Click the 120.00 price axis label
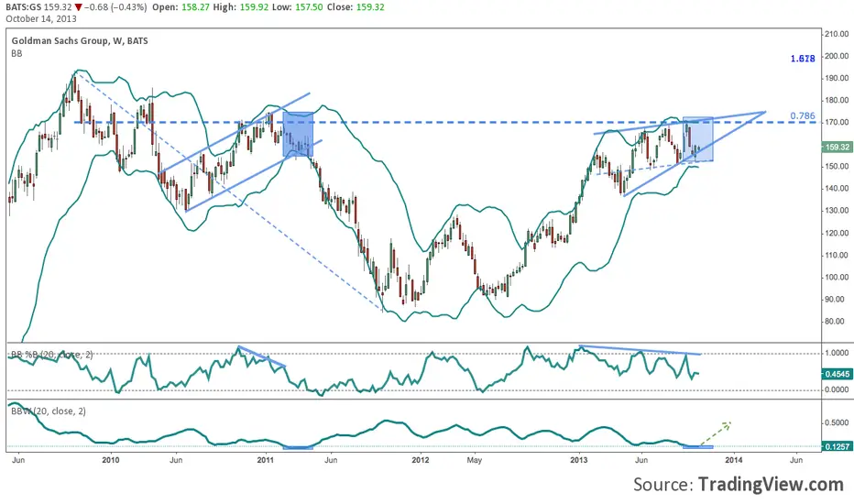The image size is (854, 504). (837, 233)
